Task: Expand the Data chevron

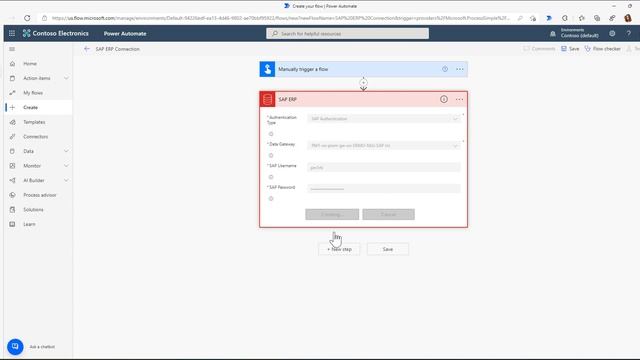Action: 66,151
